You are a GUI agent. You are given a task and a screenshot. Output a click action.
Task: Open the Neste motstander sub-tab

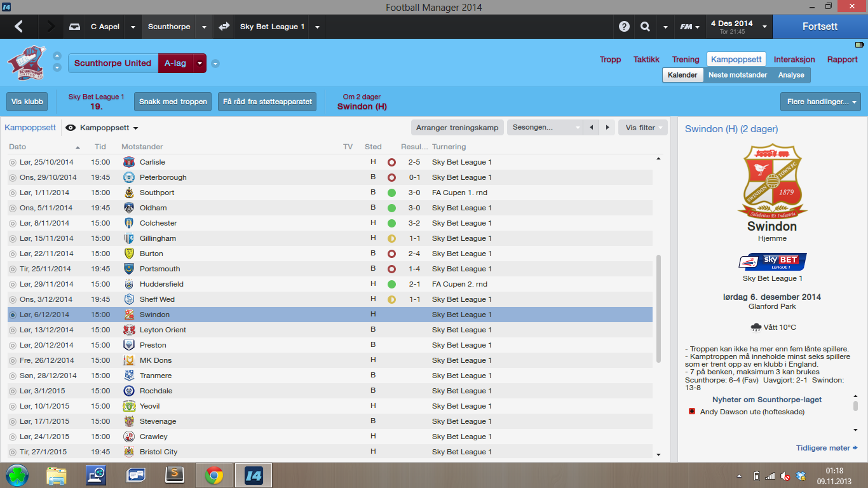coord(738,75)
